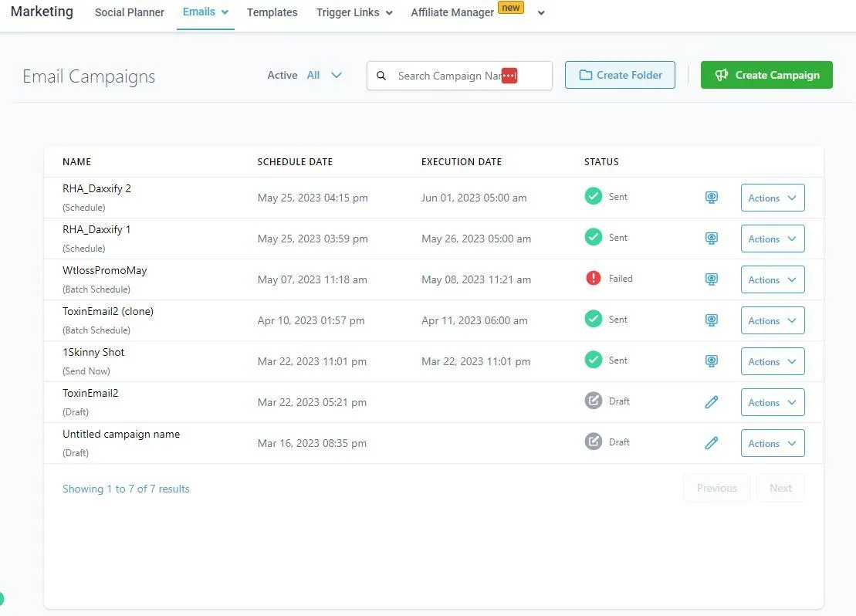Open Actions dropdown for RHA_Daxxify 2
This screenshot has height=616, width=856.
point(773,198)
